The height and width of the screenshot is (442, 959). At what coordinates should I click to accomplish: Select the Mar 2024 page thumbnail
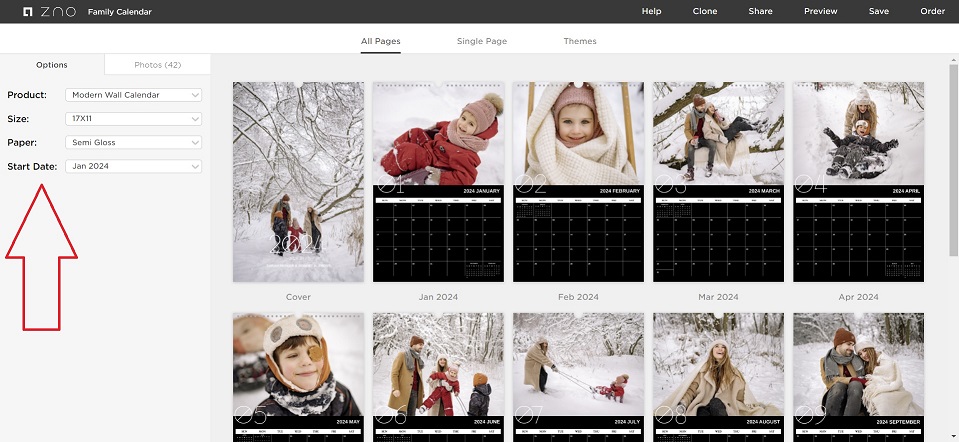coord(719,182)
